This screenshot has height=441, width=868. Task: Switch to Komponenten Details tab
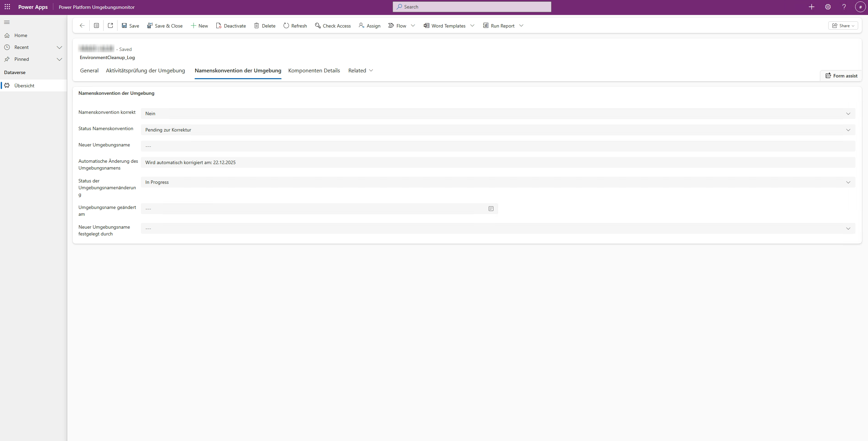point(314,71)
